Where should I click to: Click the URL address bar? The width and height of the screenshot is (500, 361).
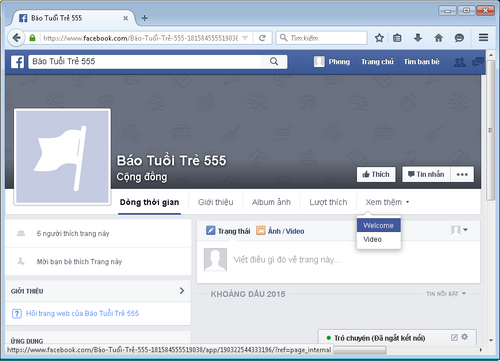point(140,38)
